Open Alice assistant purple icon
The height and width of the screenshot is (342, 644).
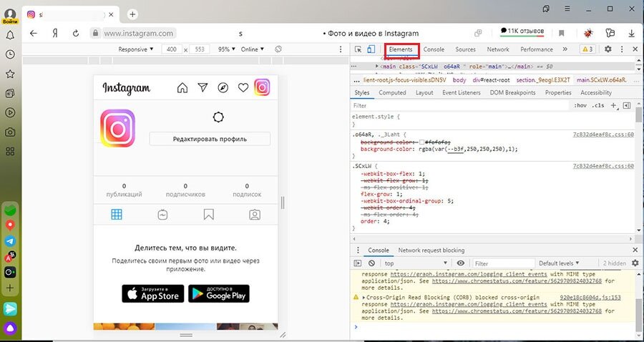(x=10, y=328)
